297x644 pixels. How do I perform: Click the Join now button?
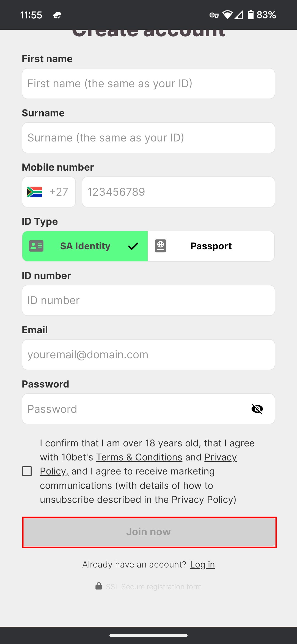(x=149, y=532)
